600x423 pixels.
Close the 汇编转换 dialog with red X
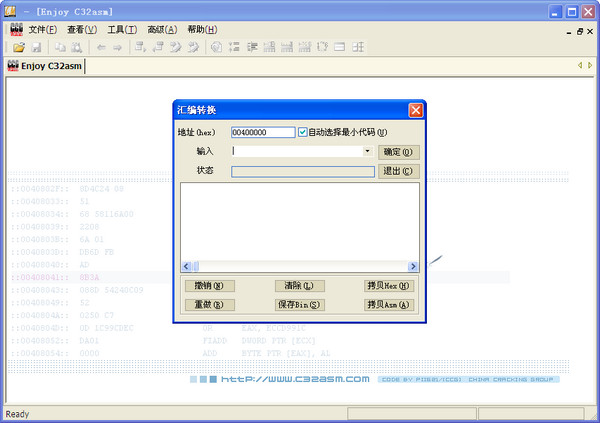point(415,111)
